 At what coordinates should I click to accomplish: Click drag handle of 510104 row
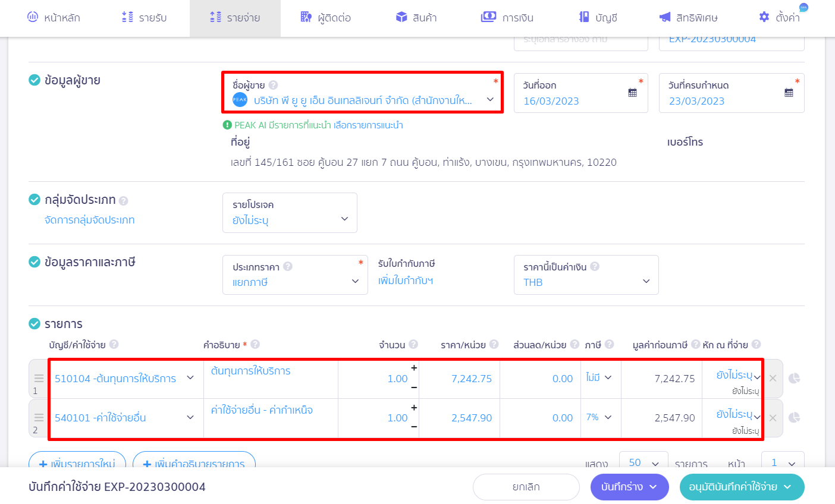(39, 378)
